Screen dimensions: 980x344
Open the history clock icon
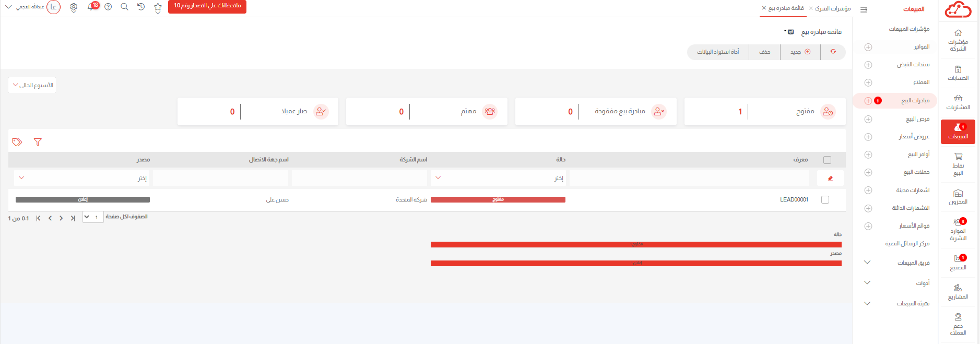click(141, 7)
